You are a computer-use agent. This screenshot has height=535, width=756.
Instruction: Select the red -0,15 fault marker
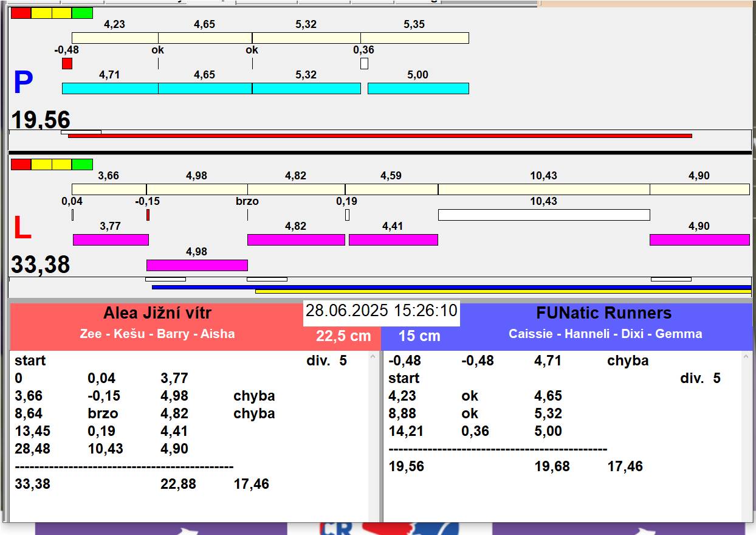pyautogui.click(x=148, y=215)
